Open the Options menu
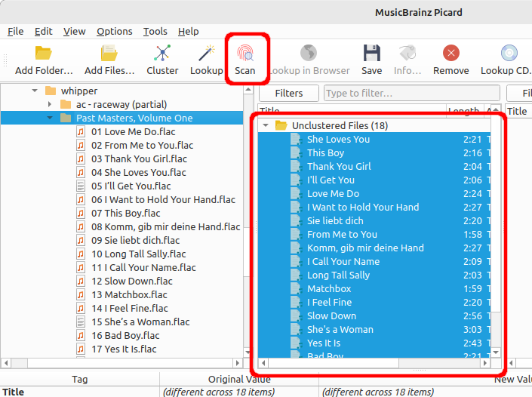Image resolution: width=532 pixels, height=397 pixels. pos(115,32)
